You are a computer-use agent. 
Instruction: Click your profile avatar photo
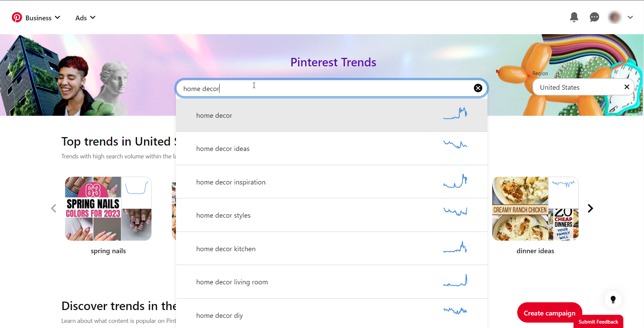(x=615, y=17)
